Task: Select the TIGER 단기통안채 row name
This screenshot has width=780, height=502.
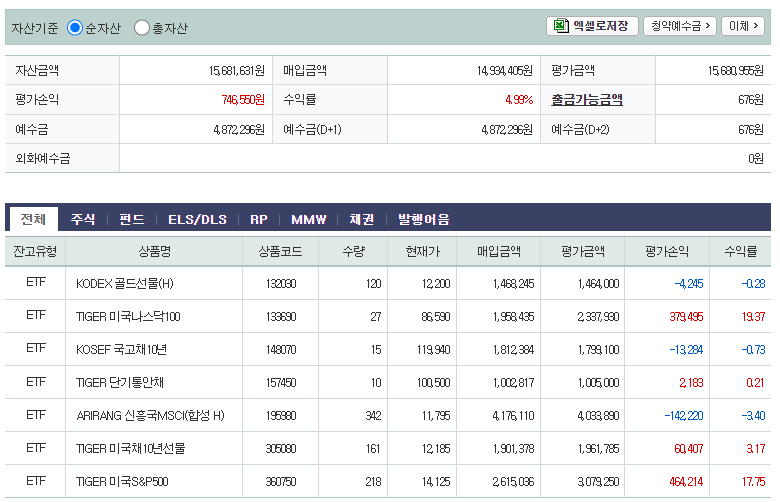Action: [119, 383]
